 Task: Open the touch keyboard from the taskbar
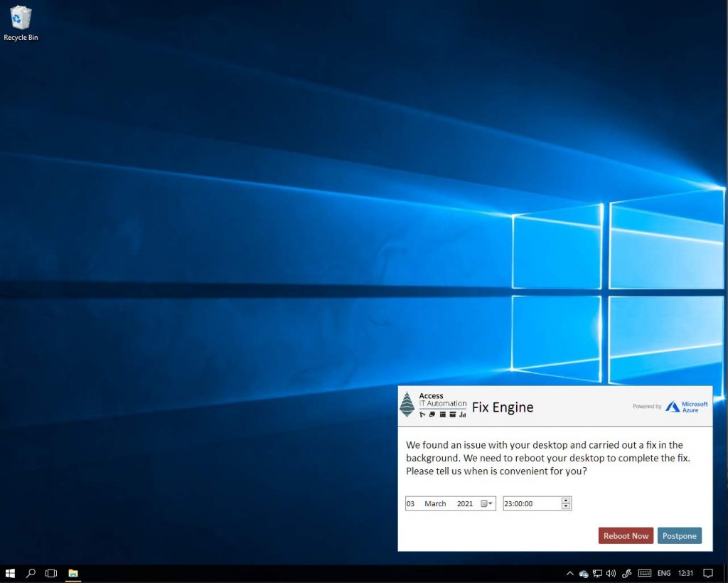point(645,573)
